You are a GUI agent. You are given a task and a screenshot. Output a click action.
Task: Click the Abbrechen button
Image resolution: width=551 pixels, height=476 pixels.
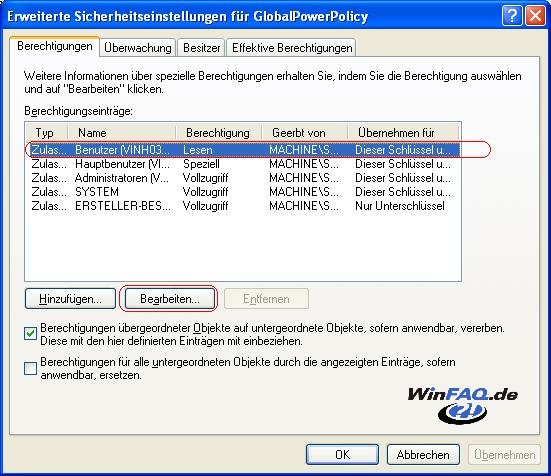(423, 455)
